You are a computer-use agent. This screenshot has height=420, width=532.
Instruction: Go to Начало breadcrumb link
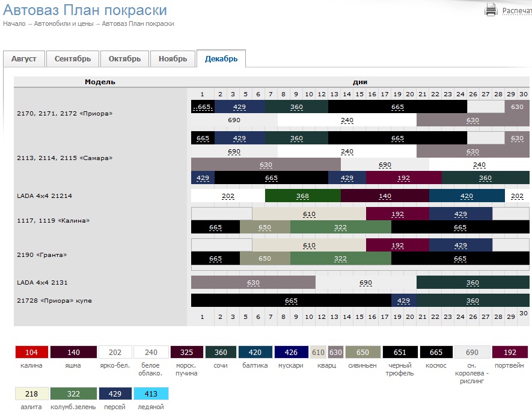tap(14, 23)
